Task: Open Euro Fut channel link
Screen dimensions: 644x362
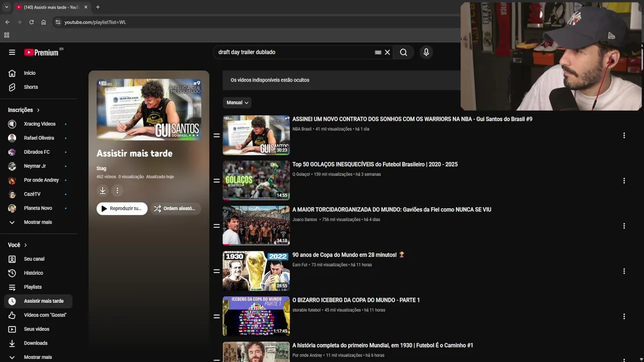Action: (x=300, y=265)
